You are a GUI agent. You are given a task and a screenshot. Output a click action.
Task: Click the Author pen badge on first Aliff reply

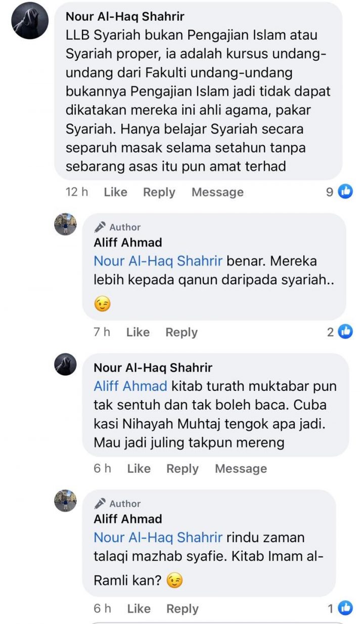click(100, 227)
